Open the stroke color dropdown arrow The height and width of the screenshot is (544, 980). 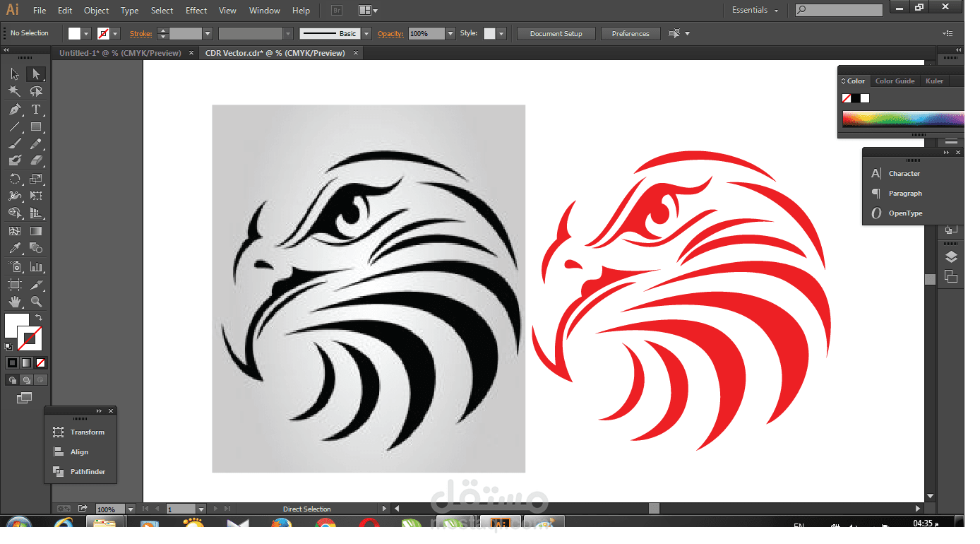coord(116,33)
